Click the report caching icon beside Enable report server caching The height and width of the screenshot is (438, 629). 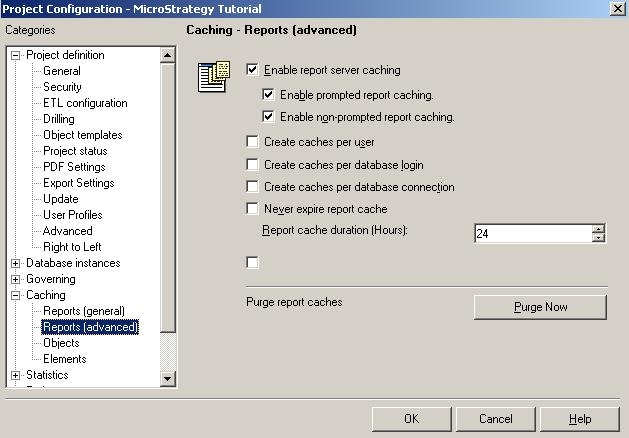pyautogui.click(x=214, y=77)
